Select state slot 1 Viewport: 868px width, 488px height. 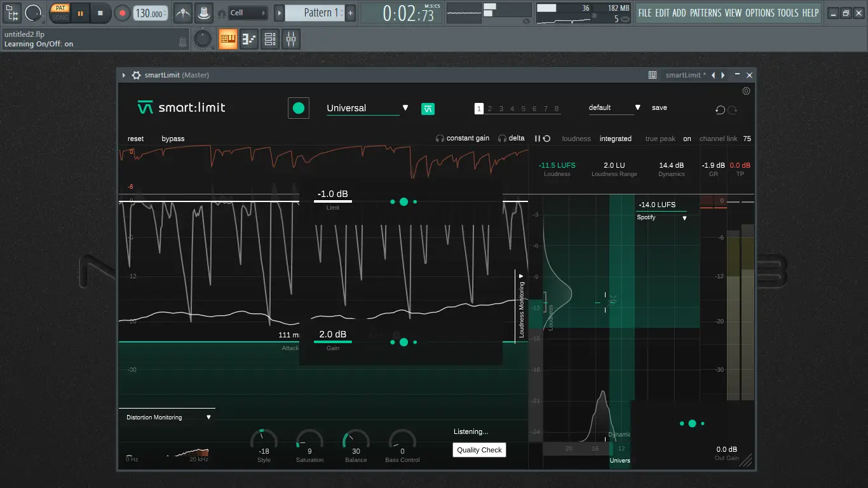pyautogui.click(x=479, y=109)
